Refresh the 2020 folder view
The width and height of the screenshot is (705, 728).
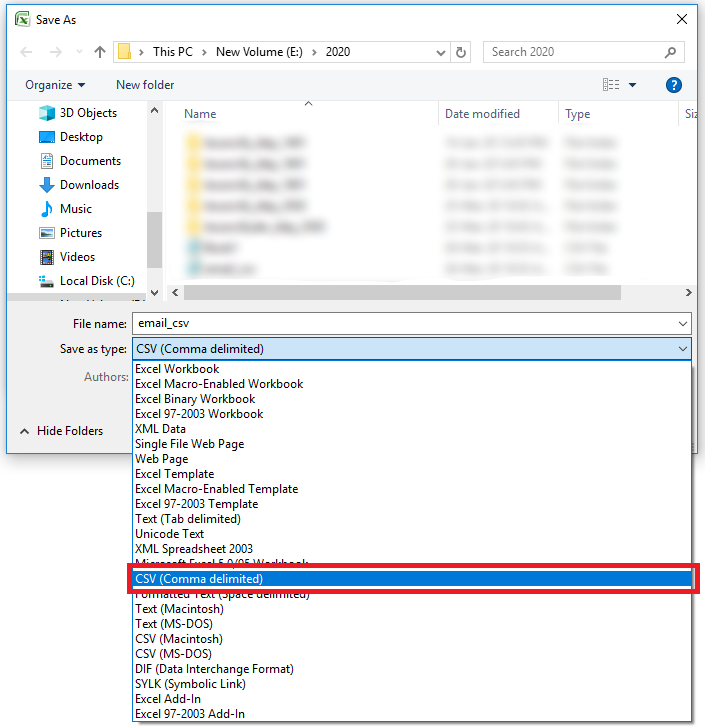click(461, 52)
